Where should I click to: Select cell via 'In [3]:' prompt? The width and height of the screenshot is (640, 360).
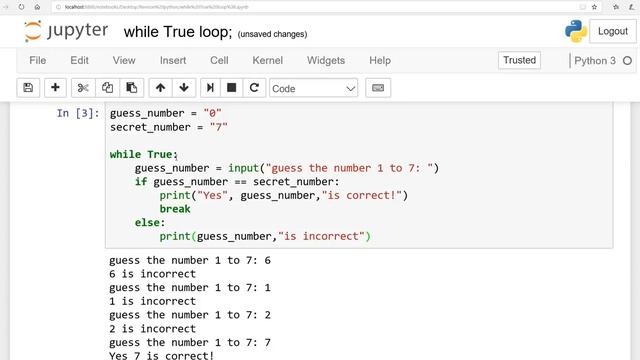click(78, 113)
